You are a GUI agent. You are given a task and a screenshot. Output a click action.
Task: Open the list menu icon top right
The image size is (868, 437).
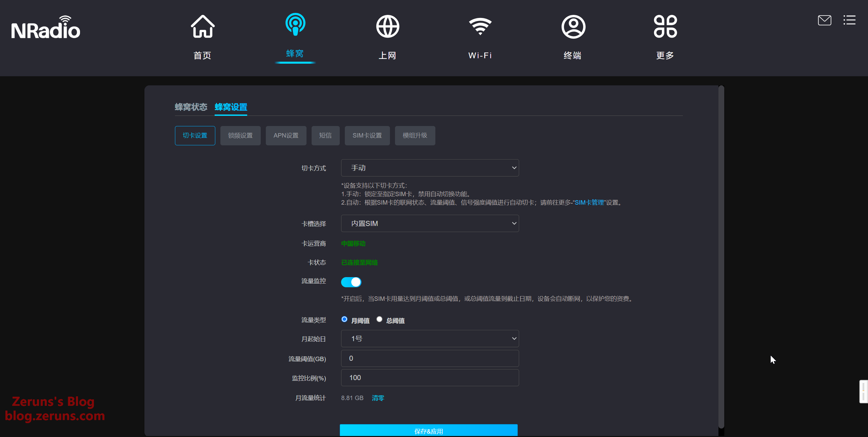[x=849, y=20]
